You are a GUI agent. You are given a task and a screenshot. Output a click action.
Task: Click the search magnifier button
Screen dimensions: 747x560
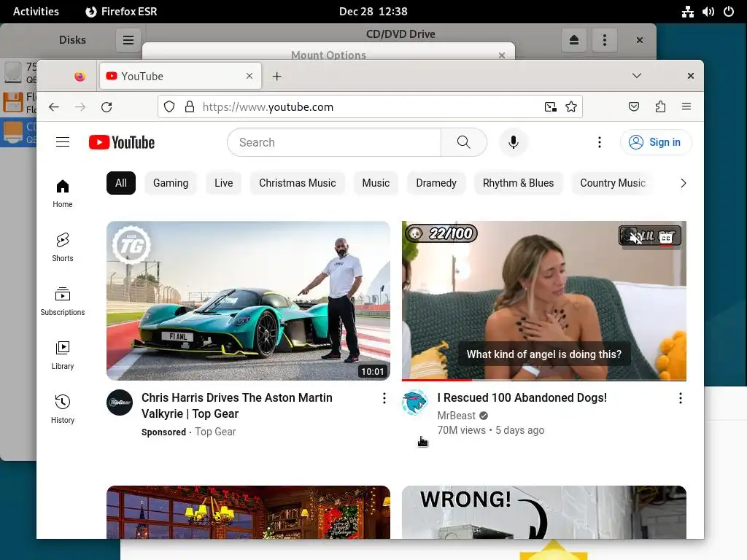click(x=463, y=142)
